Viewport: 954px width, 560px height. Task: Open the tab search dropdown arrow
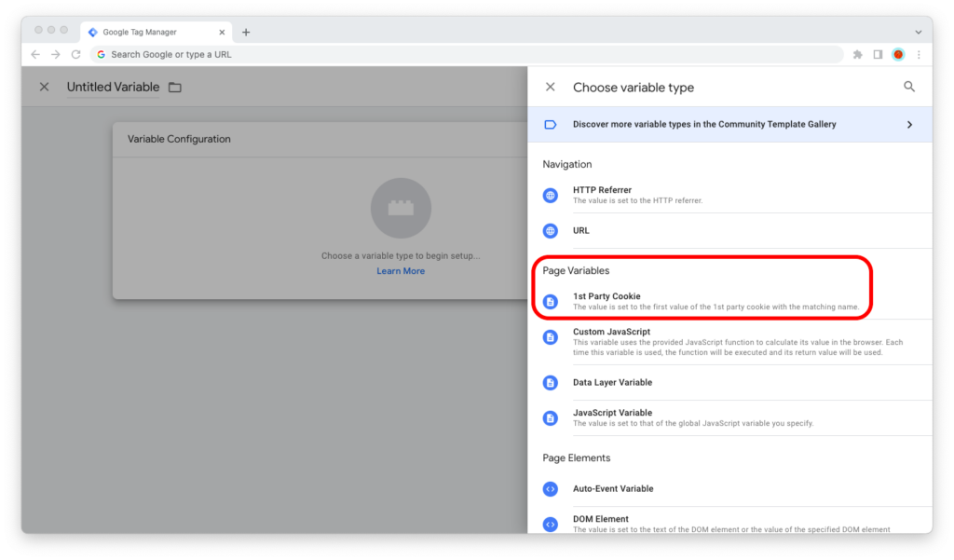pyautogui.click(x=918, y=33)
